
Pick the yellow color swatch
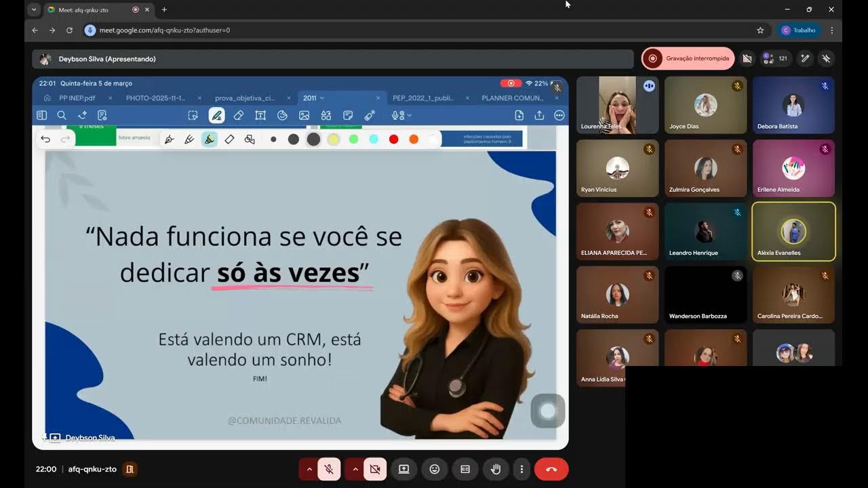(x=333, y=139)
